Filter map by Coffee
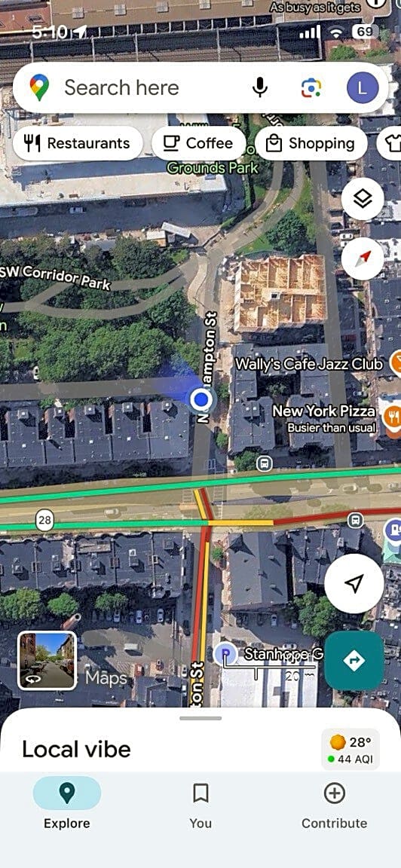The image size is (401, 868). click(198, 143)
